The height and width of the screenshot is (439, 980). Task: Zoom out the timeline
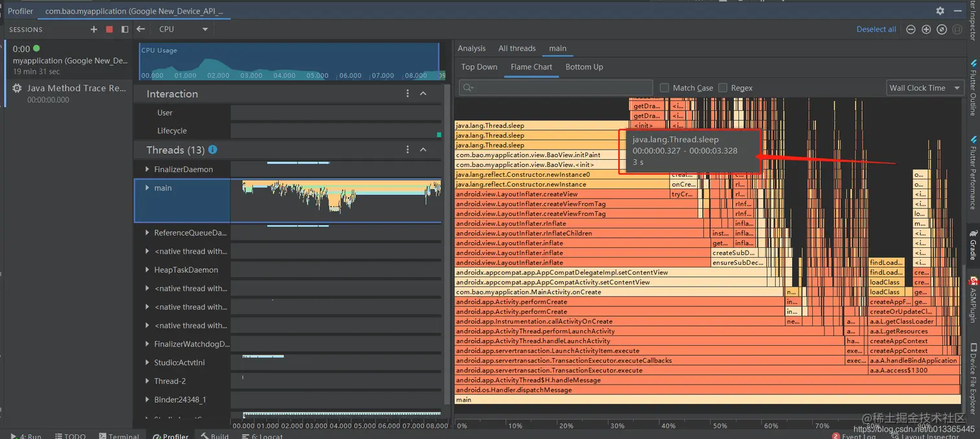pyautogui.click(x=911, y=29)
